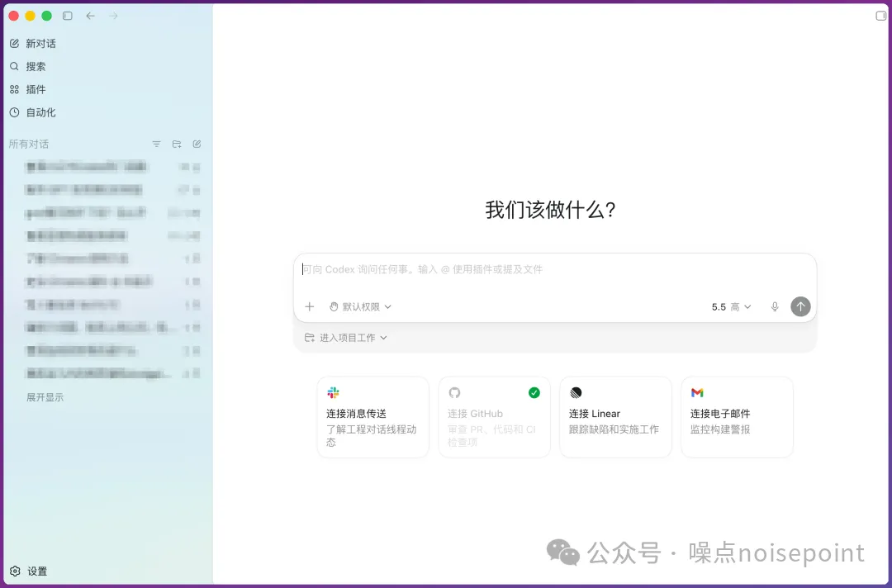Select the 连接消息传送 Slack card
Image resolution: width=892 pixels, height=588 pixels.
click(373, 417)
